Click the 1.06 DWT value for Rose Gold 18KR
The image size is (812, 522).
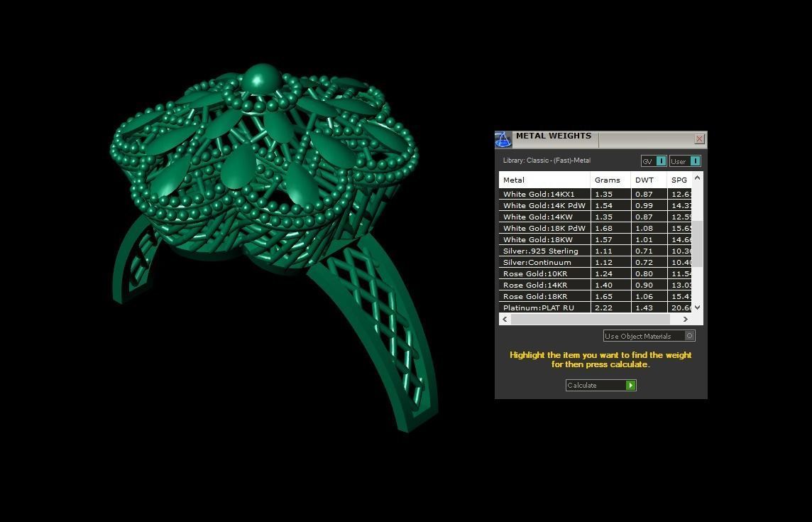pyautogui.click(x=644, y=296)
